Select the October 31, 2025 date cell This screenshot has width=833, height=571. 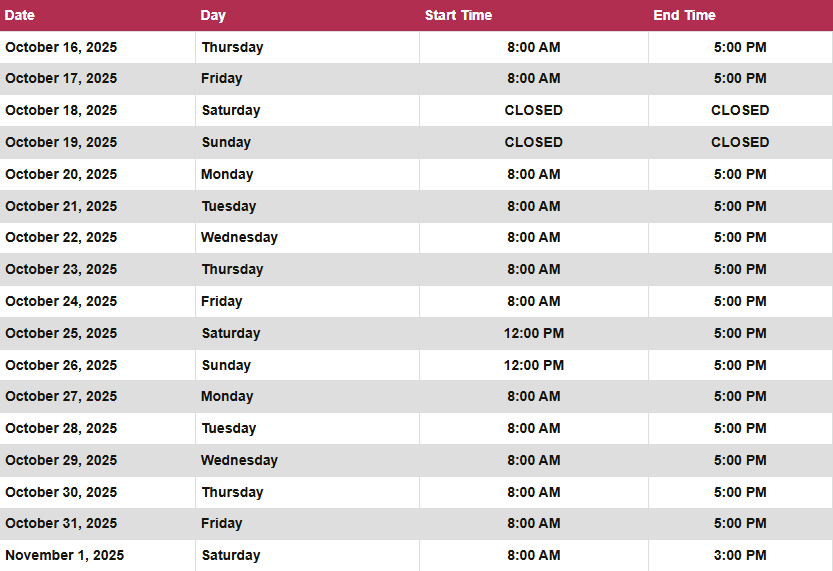coord(61,523)
